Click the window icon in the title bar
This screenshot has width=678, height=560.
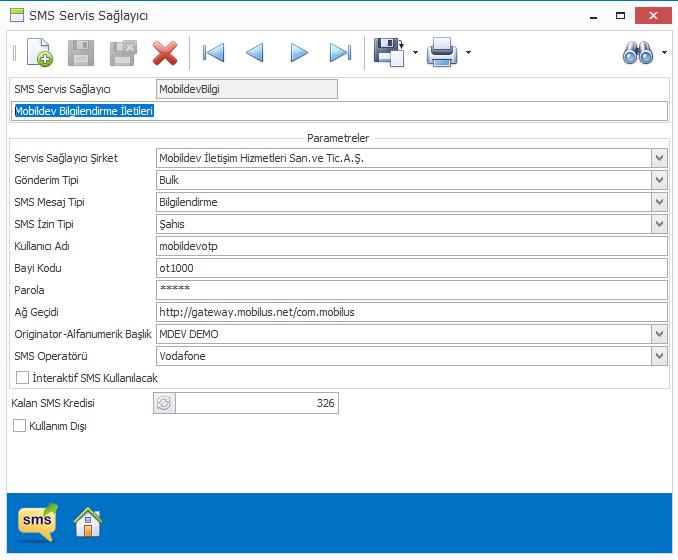pos(17,15)
